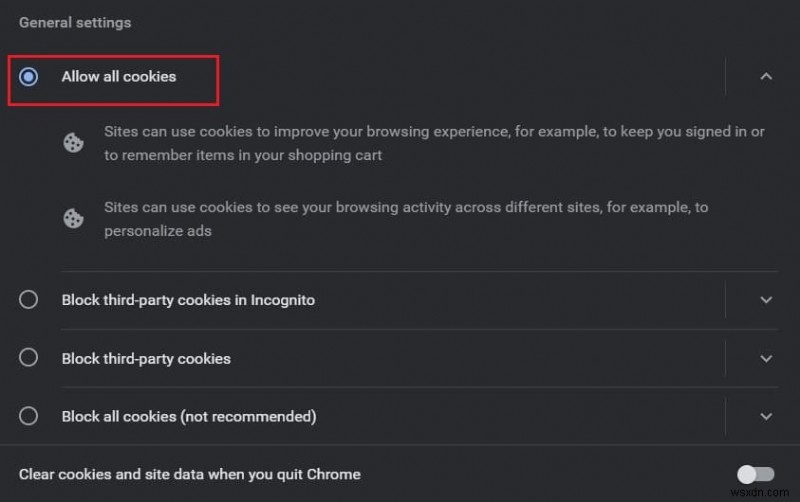Click the General settings heading

pos(75,22)
